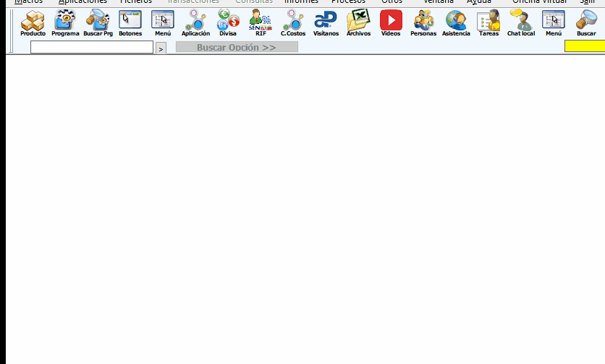This screenshot has height=364, width=605.
Task: Play the Videos red icon
Action: 391,22
